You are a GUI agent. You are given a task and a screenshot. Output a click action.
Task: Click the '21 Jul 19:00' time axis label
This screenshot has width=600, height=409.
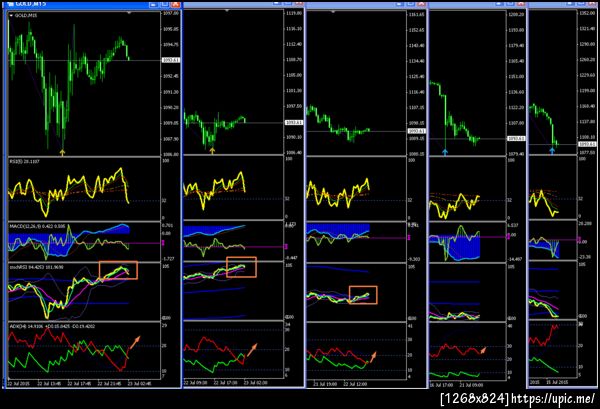(325, 384)
